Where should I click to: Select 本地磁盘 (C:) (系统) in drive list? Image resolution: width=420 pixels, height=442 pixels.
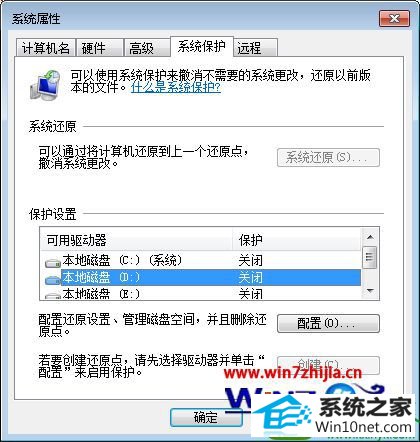click(x=201, y=260)
